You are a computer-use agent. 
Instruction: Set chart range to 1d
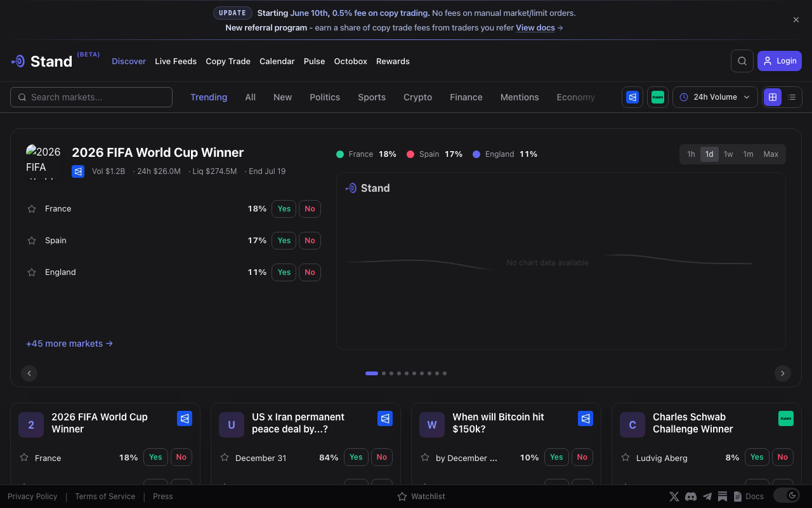709,154
